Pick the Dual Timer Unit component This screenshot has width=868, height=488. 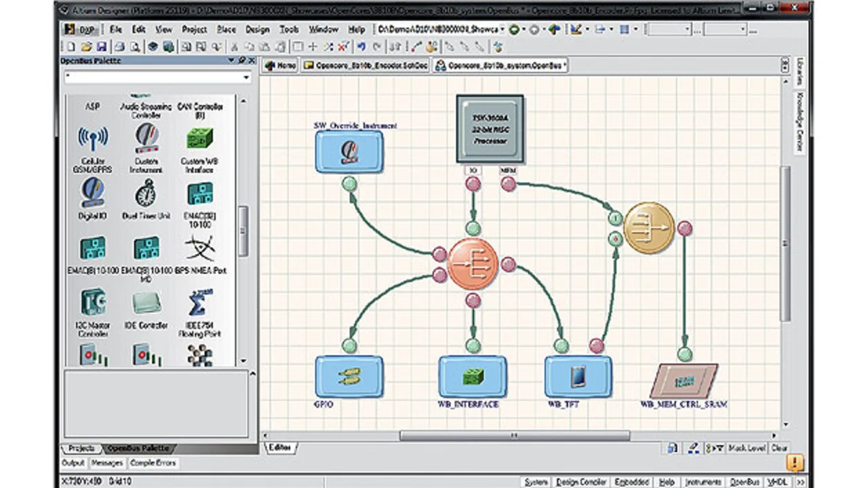(x=146, y=195)
